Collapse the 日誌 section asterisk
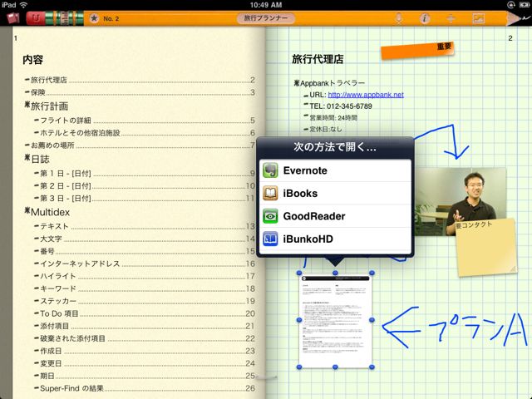 coord(27,157)
